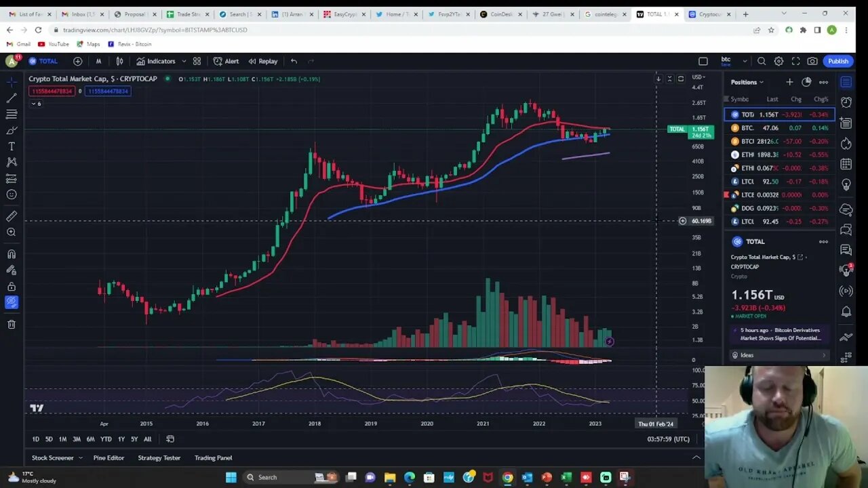The width and height of the screenshot is (868, 488).
Task: Open watchlist advanced view pie icon
Action: (806, 82)
